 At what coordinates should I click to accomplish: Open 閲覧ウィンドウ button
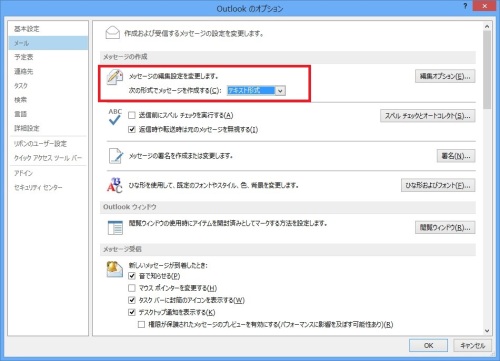pyautogui.click(x=445, y=228)
